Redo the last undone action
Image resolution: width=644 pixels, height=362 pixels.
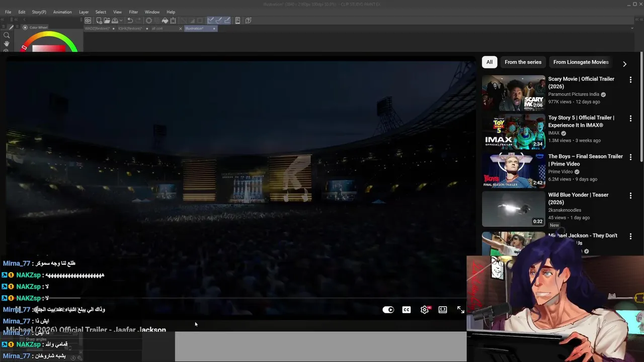pos(138,21)
